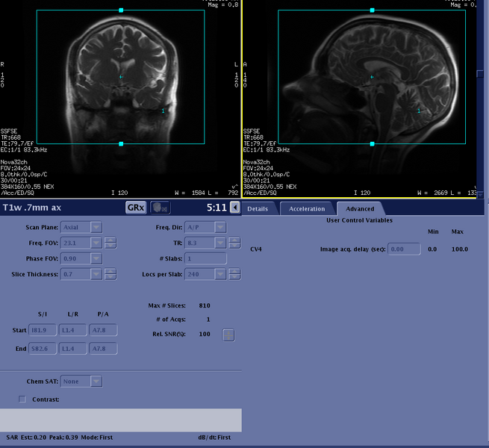This screenshot has width=489, height=448.
Task: Adjust the Freq. FOV stepper
Action: click(x=110, y=243)
